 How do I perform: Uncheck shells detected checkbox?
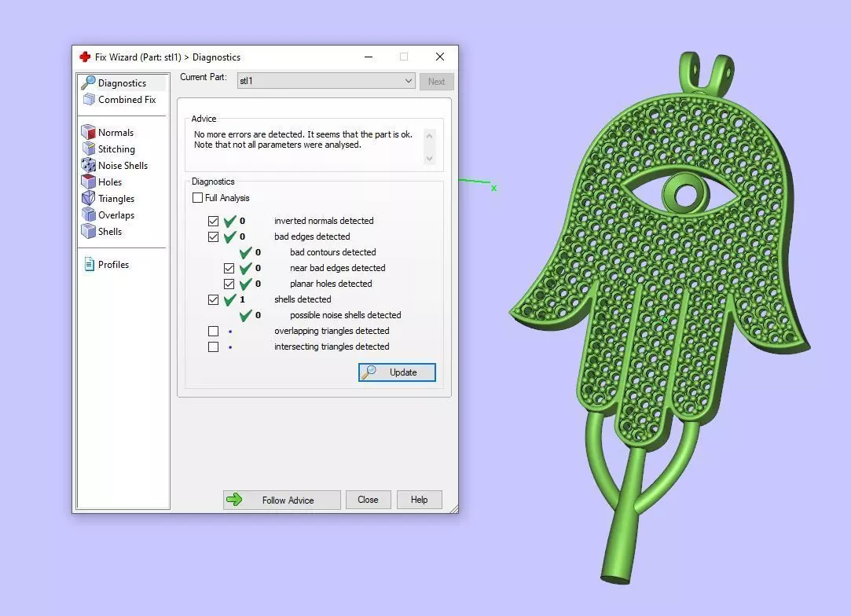coord(213,299)
